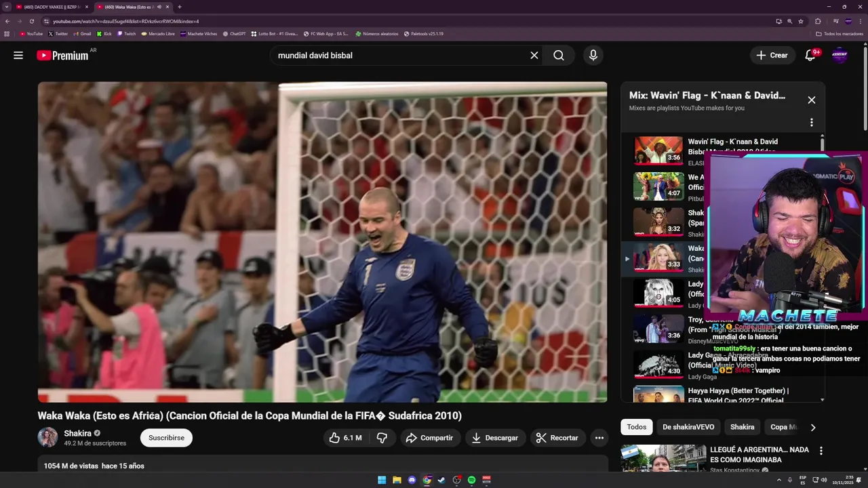Select the Shakira filter chip
The width and height of the screenshot is (868, 488).
(x=743, y=427)
